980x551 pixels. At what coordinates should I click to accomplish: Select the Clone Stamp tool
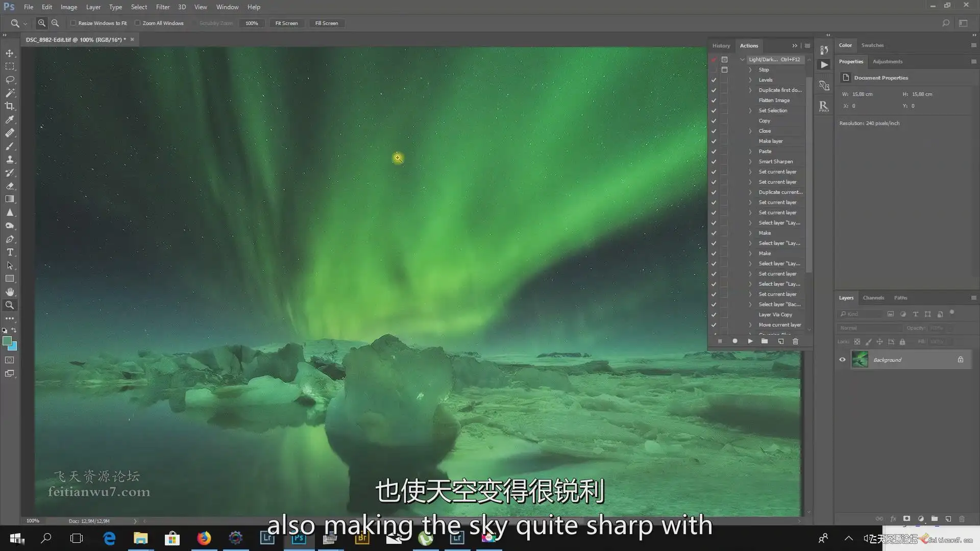[10, 159]
